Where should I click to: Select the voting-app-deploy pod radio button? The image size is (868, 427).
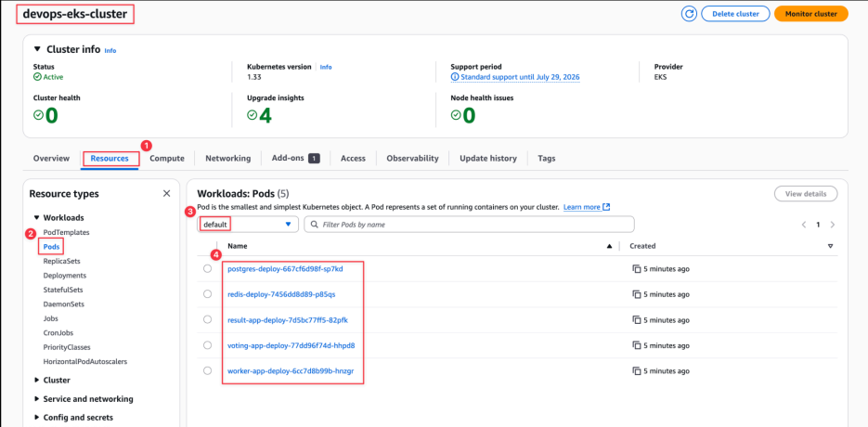[x=208, y=345]
